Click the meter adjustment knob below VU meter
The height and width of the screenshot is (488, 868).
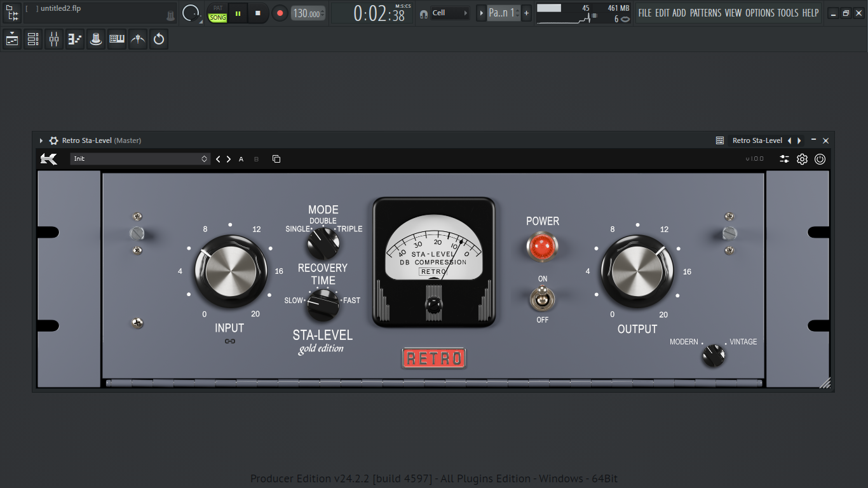pyautogui.click(x=433, y=305)
